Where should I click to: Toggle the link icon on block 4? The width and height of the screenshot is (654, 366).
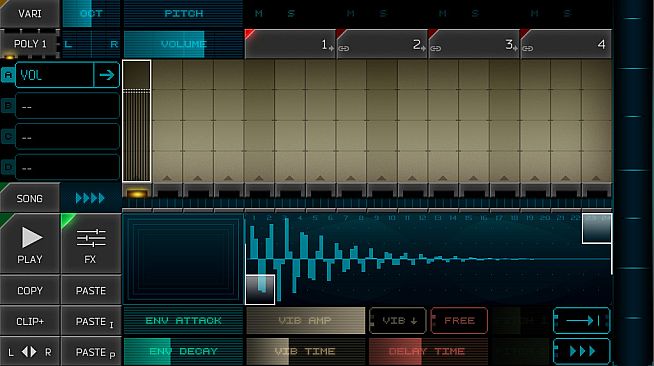(528, 49)
